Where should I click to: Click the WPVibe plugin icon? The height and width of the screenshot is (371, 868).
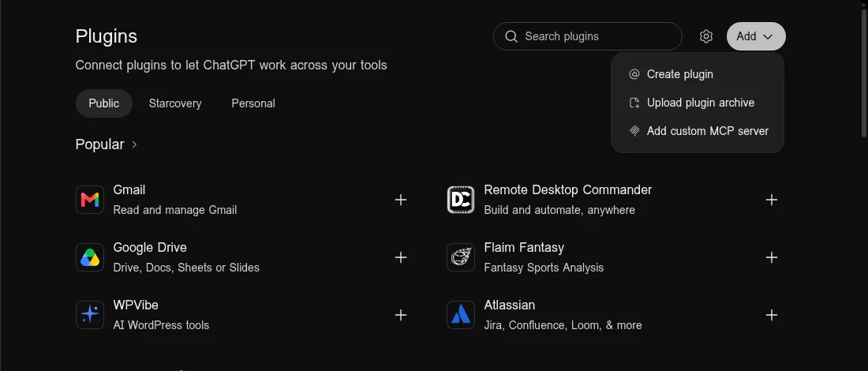90,315
